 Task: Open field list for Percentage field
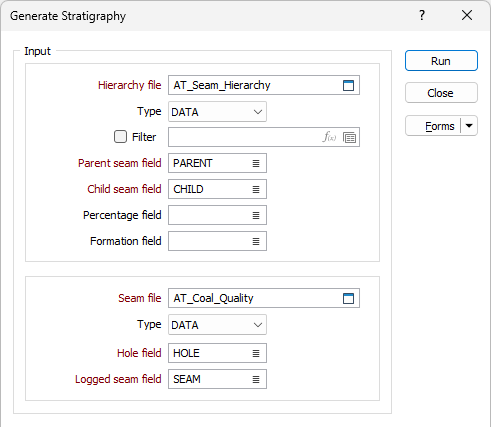point(256,215)
